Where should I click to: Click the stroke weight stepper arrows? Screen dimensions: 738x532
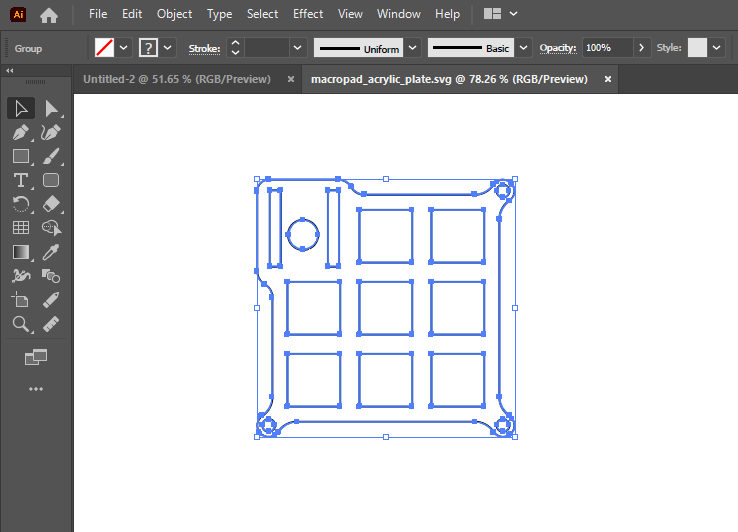[x=235, y=48]
